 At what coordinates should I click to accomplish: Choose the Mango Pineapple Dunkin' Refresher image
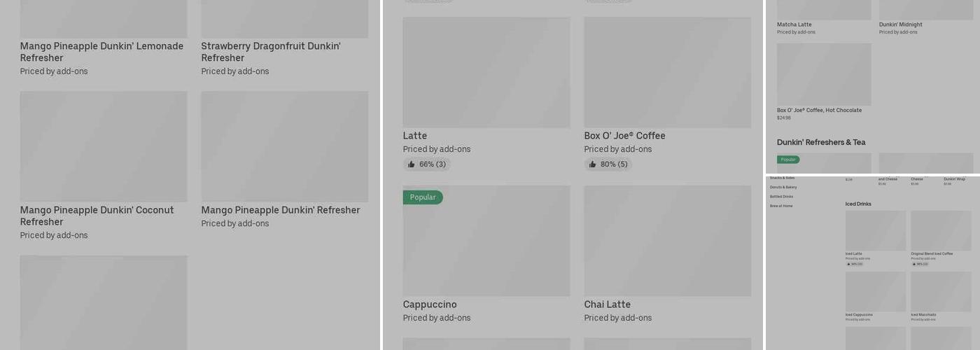[284, 146]
